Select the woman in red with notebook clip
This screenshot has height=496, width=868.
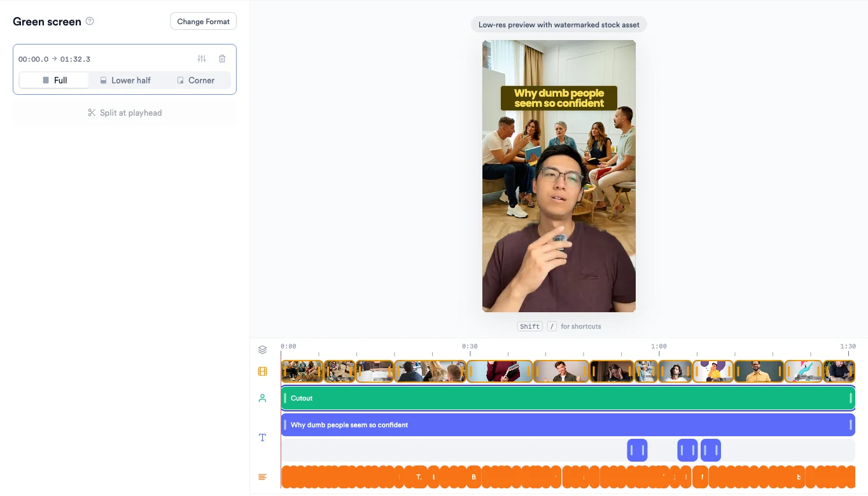click(x=500, y=371)
